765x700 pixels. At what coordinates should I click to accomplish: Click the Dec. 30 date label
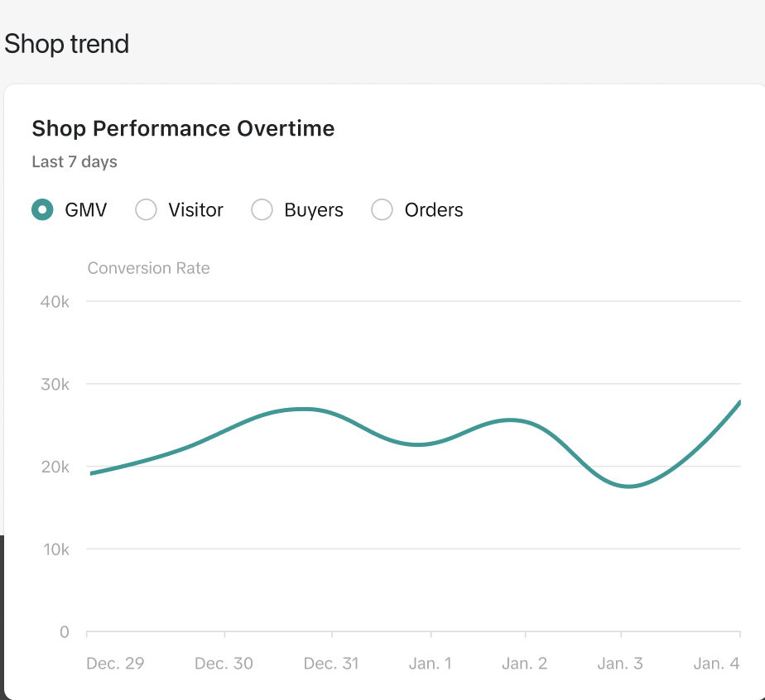(224, 664)
